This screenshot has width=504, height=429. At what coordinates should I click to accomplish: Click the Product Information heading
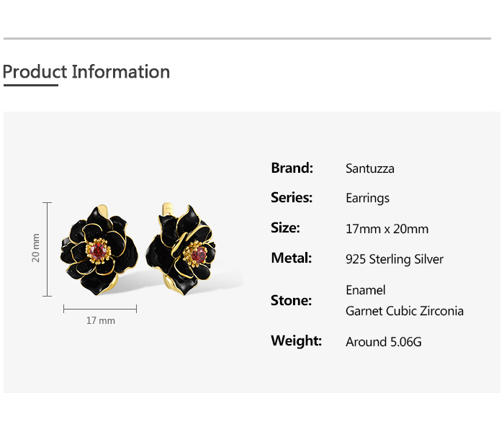click(86, 72)
